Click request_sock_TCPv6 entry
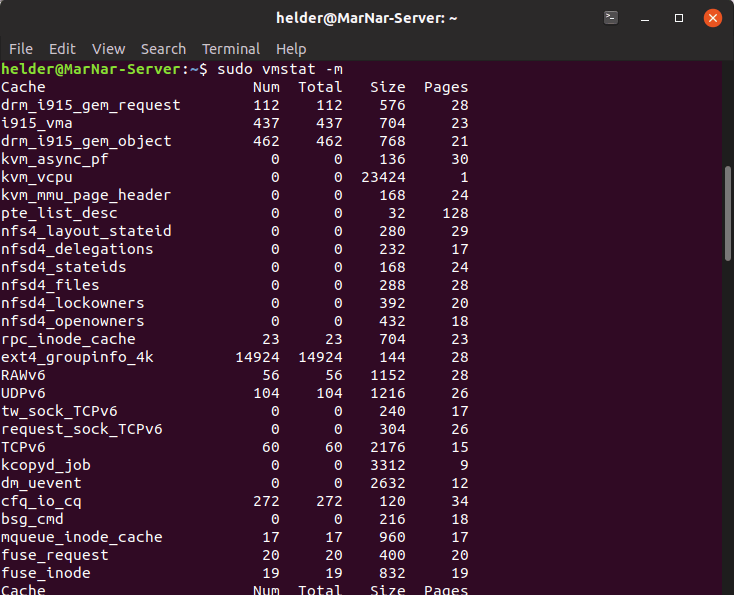The height and width of the screenshot is (595, 734). click(81, 429)
